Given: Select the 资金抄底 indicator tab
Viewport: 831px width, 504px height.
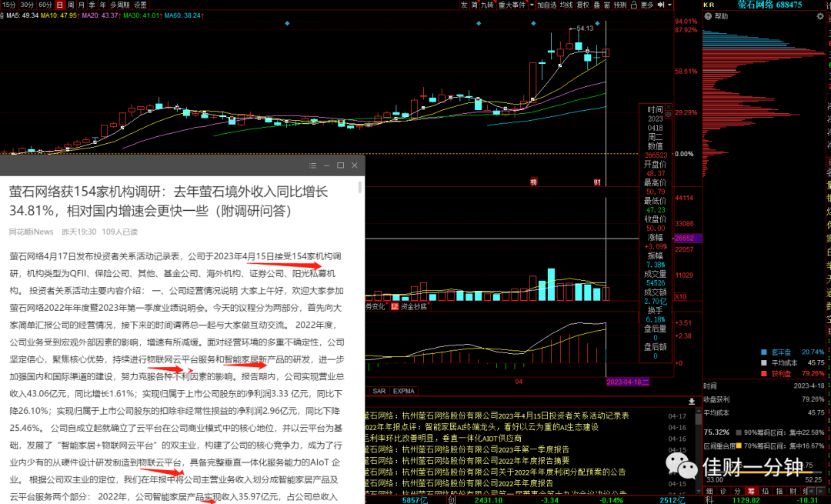Looking at the screenshot, I should (x=409, y=307).
